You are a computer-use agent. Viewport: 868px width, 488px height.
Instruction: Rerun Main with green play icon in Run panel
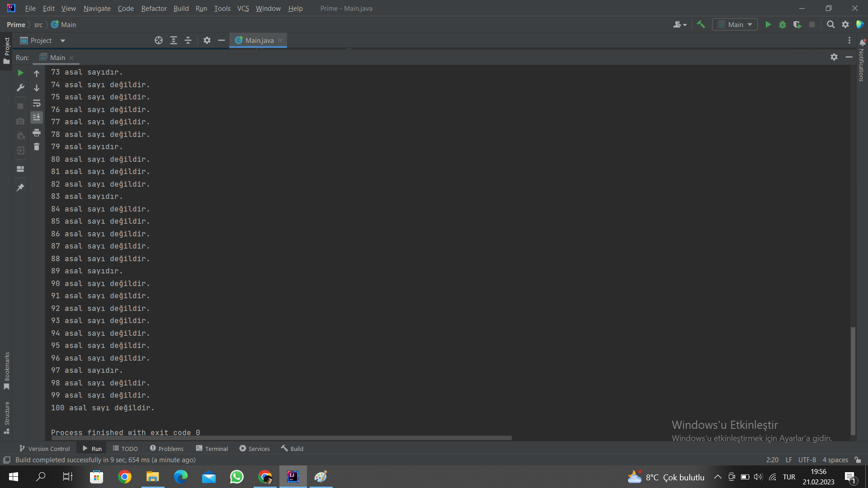[20, 73]
